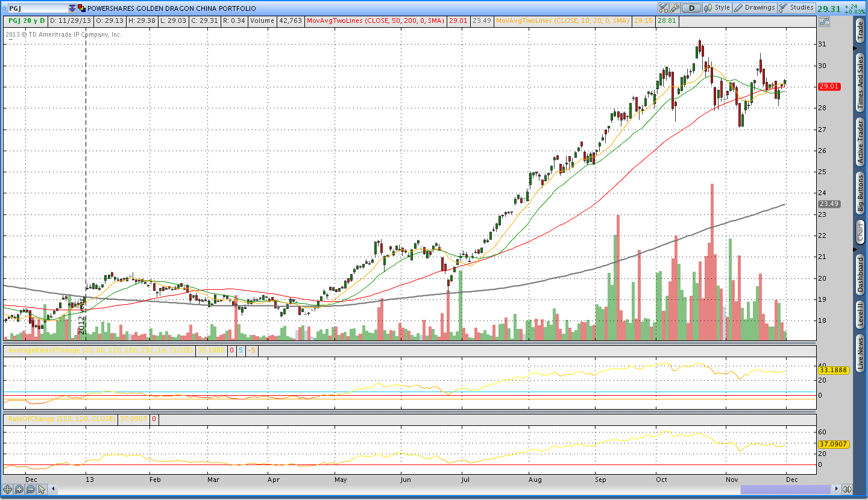
Task: Click the POWERSHARES GOLDEN DRAGON CHINA PORTFOLIO title
Action: pyautogui.click(x=172, y=8)
